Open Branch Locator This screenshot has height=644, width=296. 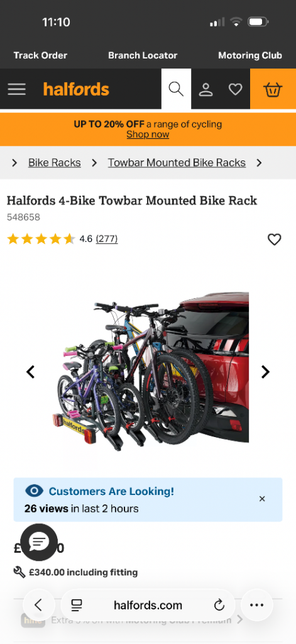[x=143, y=55]
